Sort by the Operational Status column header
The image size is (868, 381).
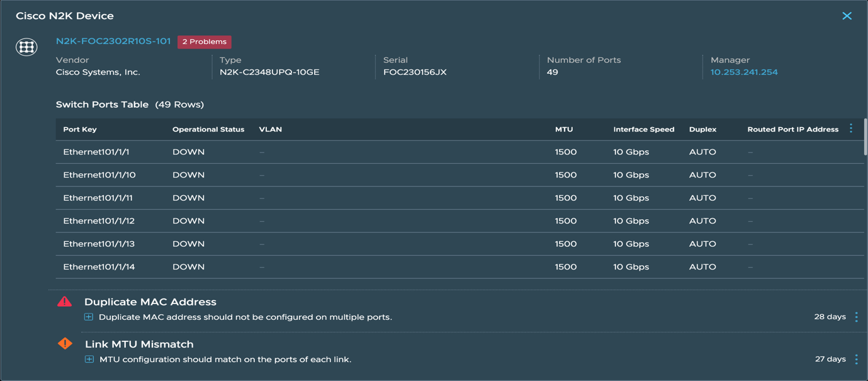[208, 129]
